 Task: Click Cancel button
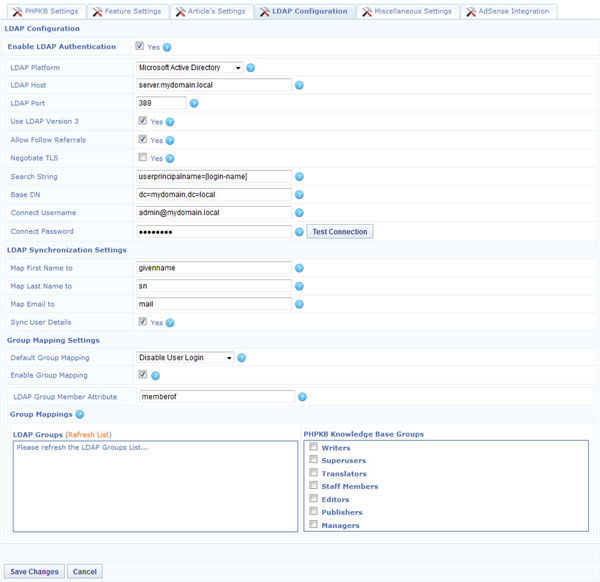[85, 572]
